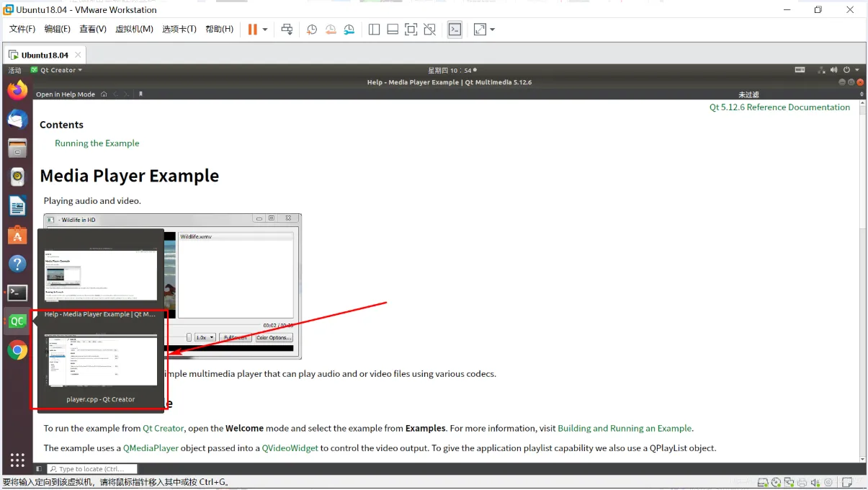
Task: Open Building and Running an Example link
Action: pos(625,428)
